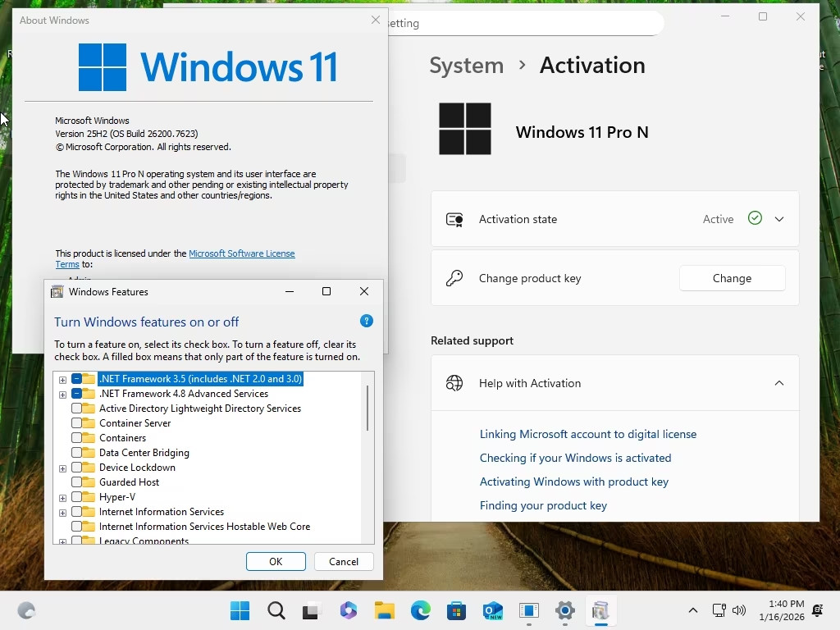The image size is (840, 630).
Task: Check the Guarded Host checkbox
Action: coord(76,482)
